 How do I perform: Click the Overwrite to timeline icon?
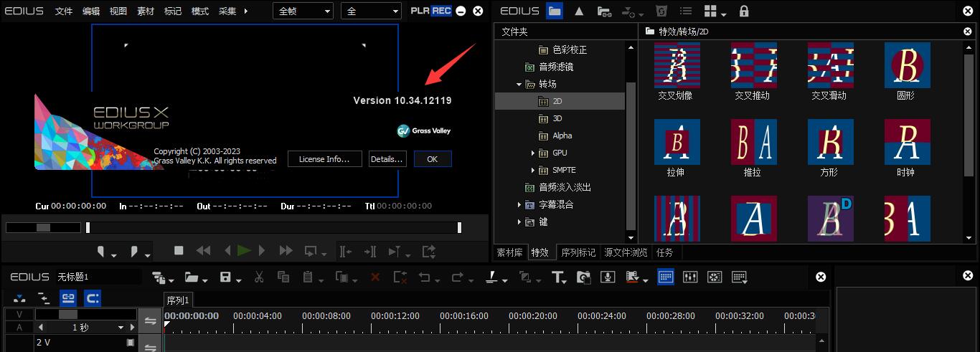tap(370, 251)
